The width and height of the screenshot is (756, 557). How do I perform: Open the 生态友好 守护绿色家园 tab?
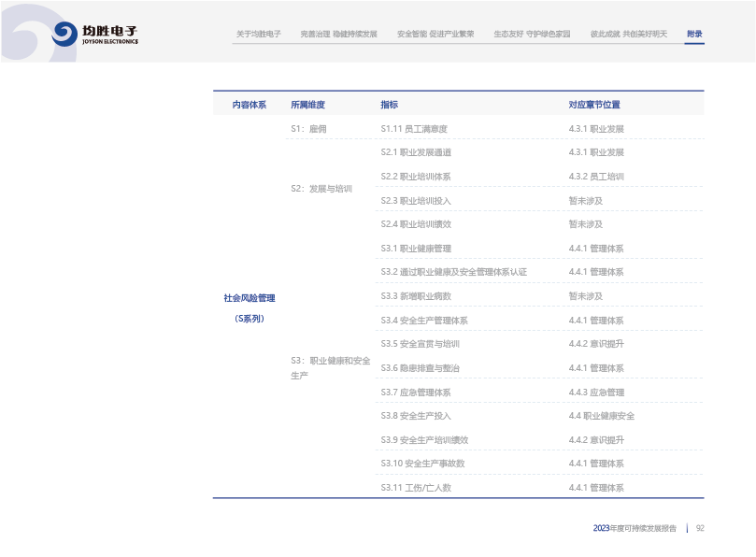pyautogui.click(x=532, y=34)
